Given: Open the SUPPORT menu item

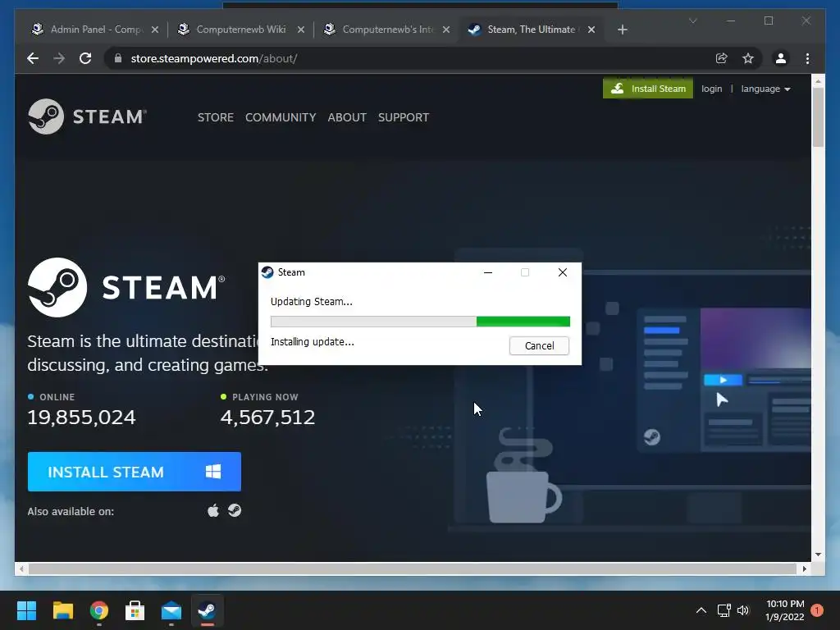Looking at the screenshot, I should [404, 117].
